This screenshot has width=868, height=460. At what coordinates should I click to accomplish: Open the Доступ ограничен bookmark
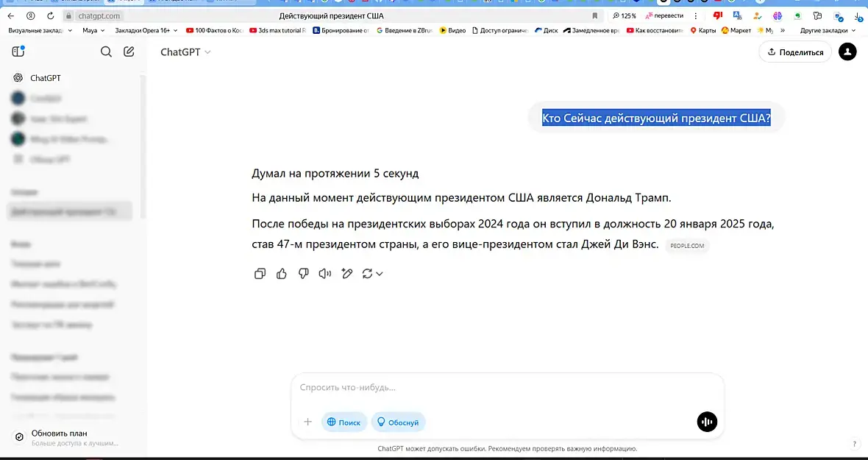500,30
